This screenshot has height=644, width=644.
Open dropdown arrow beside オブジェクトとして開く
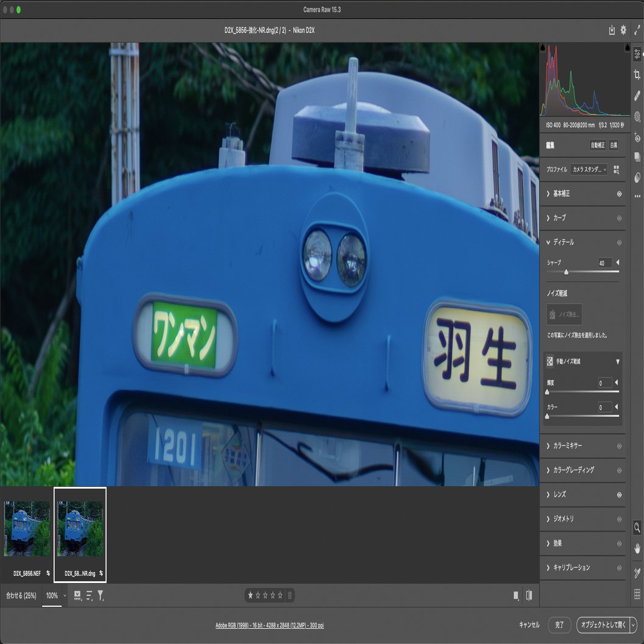click(633, 625)
